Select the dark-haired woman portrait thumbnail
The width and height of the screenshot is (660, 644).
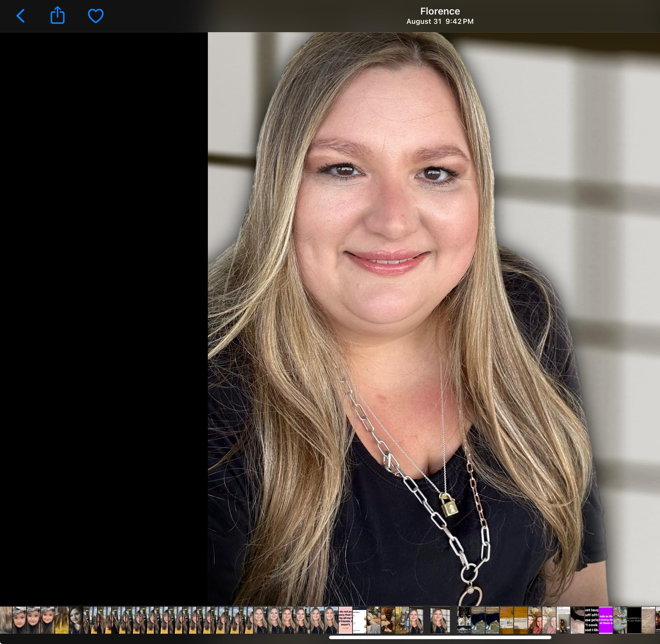click(76, 620)
